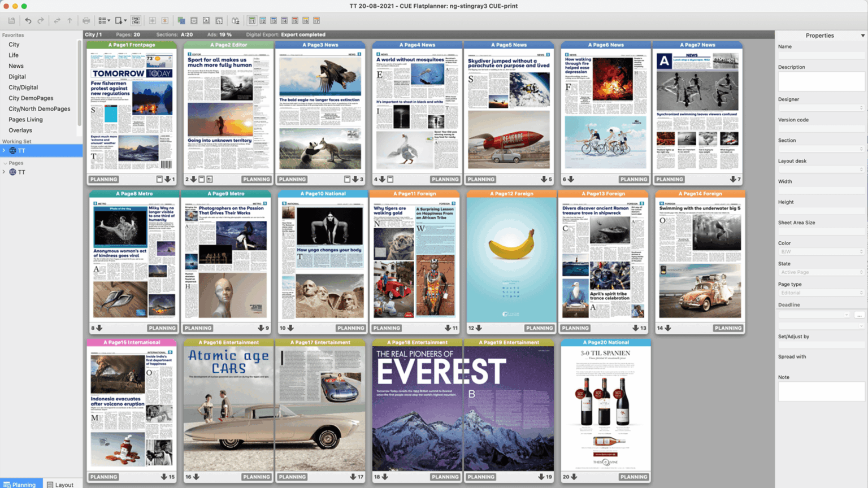Click the Print icon in the toolbar
This screenshot has height=488, width=868.
(x=86, y=20)
